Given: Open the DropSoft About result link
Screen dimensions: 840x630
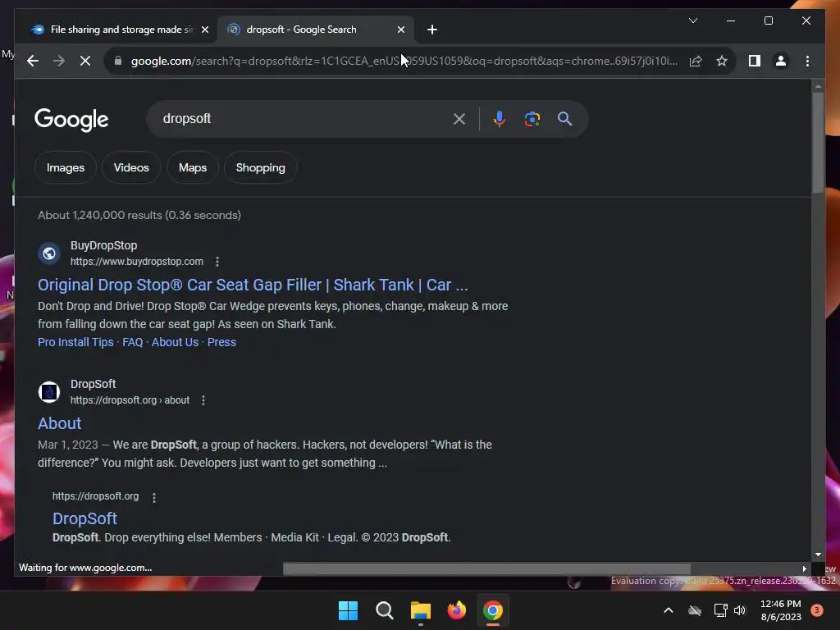Looking at the screenshot, I should [x=59, y=424].
